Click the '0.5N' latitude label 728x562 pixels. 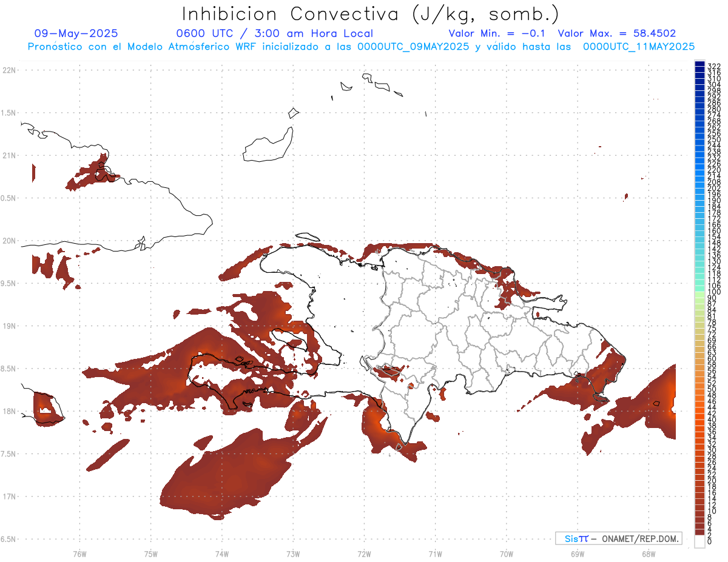click(x=8, y=198)
